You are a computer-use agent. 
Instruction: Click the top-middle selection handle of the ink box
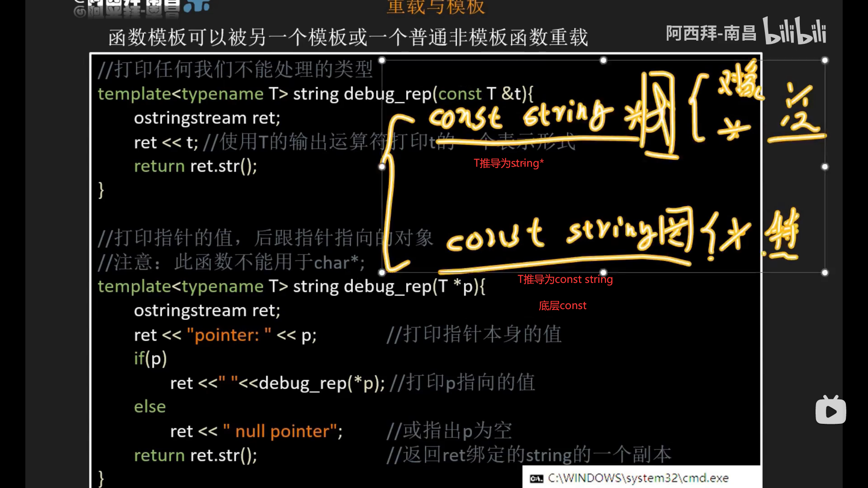point(603,60)
